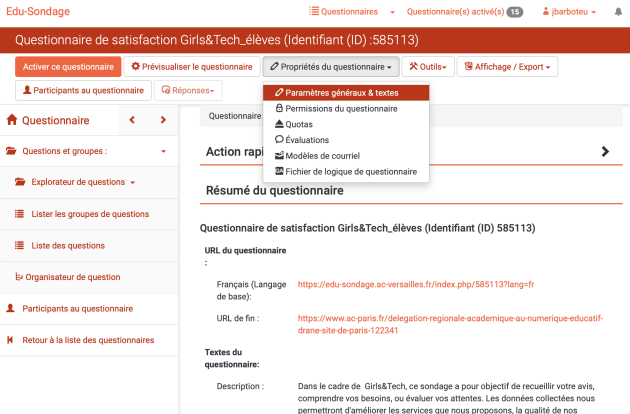This screenshot has height=414, width=630.
Task: Expand Questions et groupes section
Action: [x=89, y=151]
